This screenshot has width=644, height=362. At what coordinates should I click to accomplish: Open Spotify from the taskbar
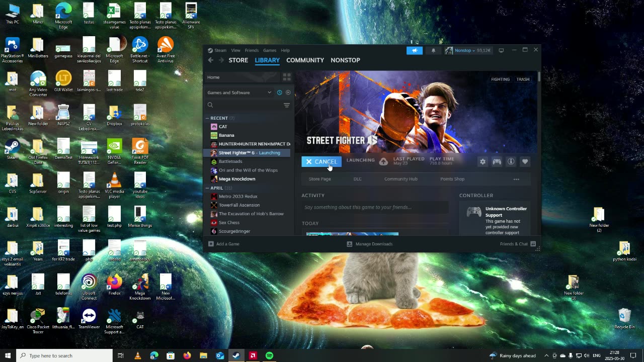(x=269, y=355)
